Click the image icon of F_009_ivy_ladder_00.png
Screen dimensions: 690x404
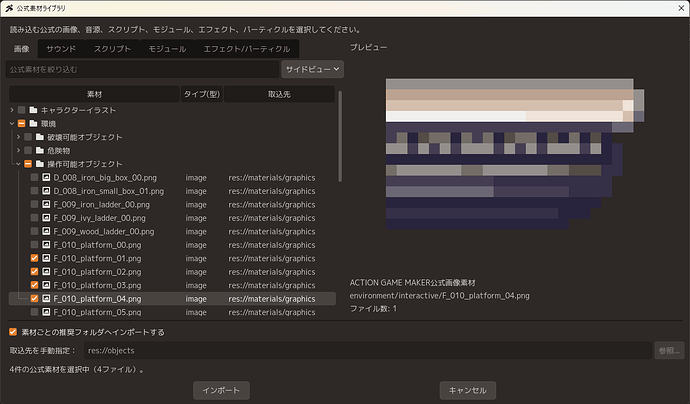pyautogui.click(x=46, y=218)
